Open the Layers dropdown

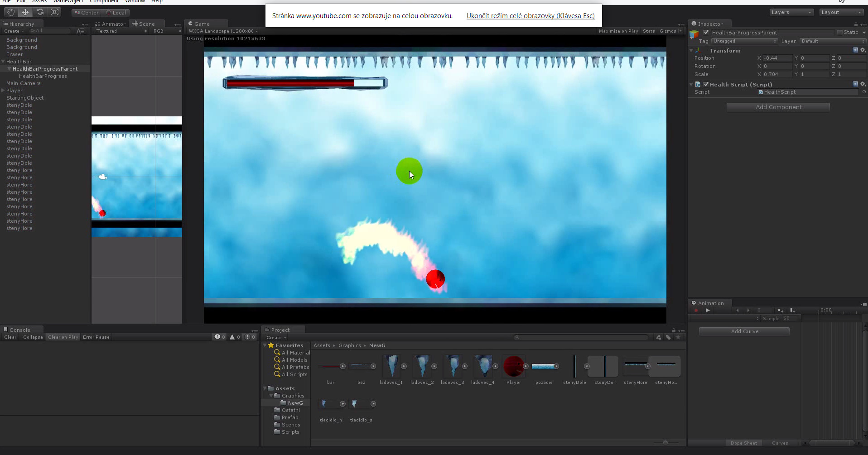tap(791, 12)
